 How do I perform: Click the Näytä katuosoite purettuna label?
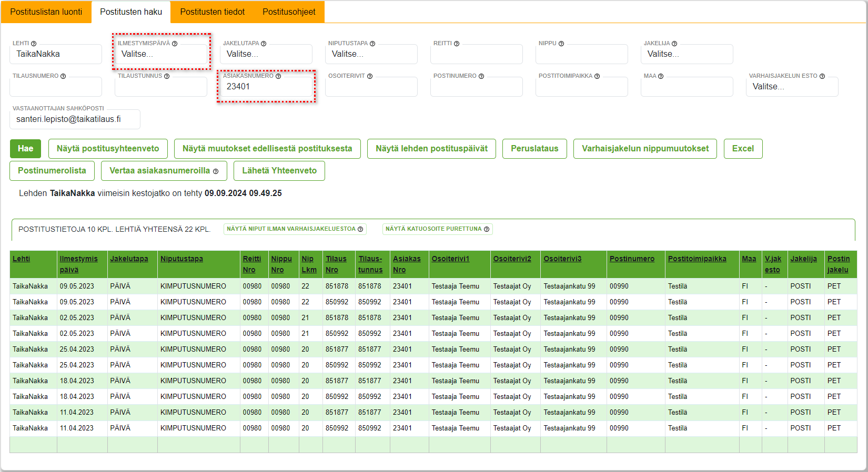433,229
